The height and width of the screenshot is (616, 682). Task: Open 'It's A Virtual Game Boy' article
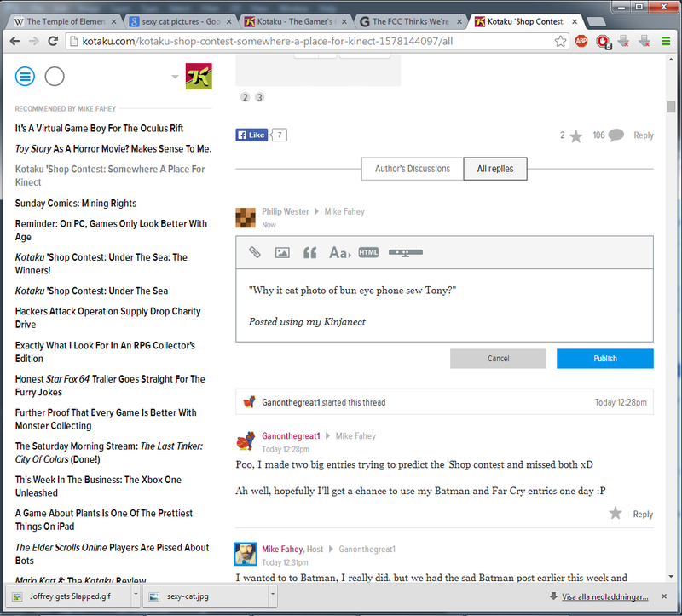click(99, 129)
